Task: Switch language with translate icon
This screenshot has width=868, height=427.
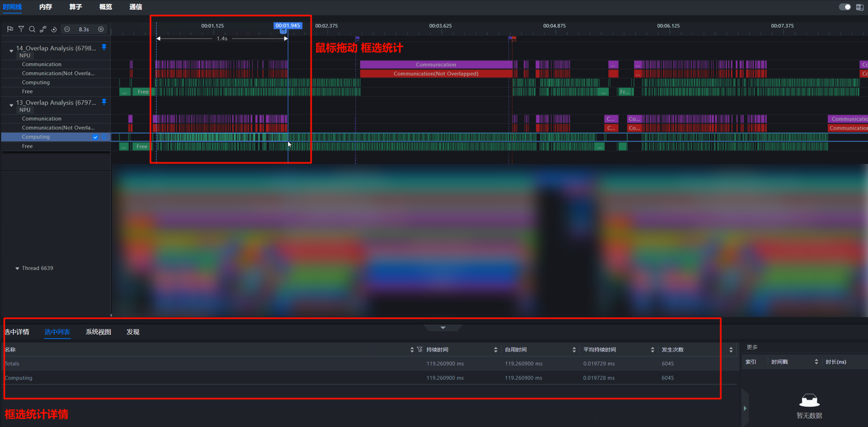Action: 859,7
